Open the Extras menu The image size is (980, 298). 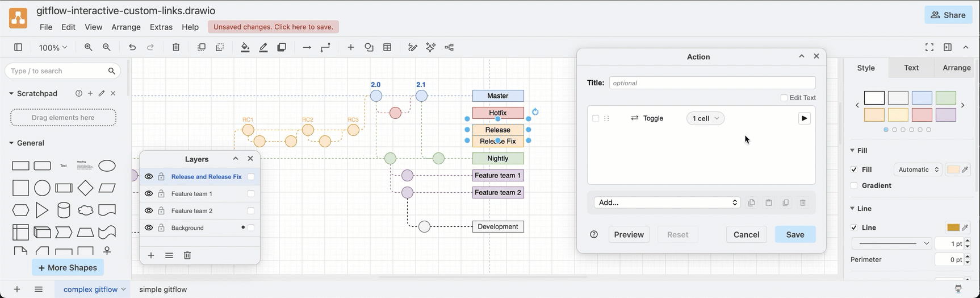tap(161, 27)
